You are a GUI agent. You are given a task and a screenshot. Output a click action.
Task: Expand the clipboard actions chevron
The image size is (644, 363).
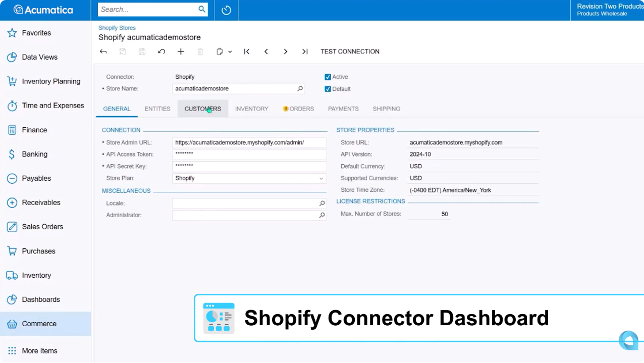230,51
